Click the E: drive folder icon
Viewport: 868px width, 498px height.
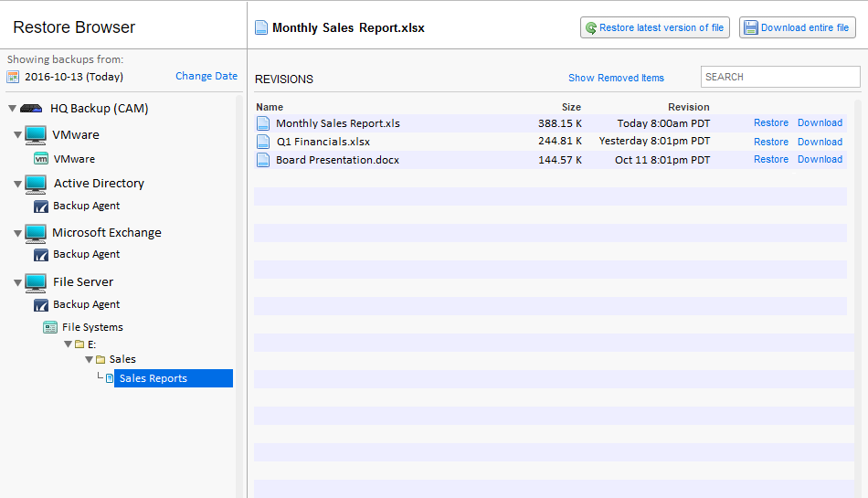pos(79,344)
